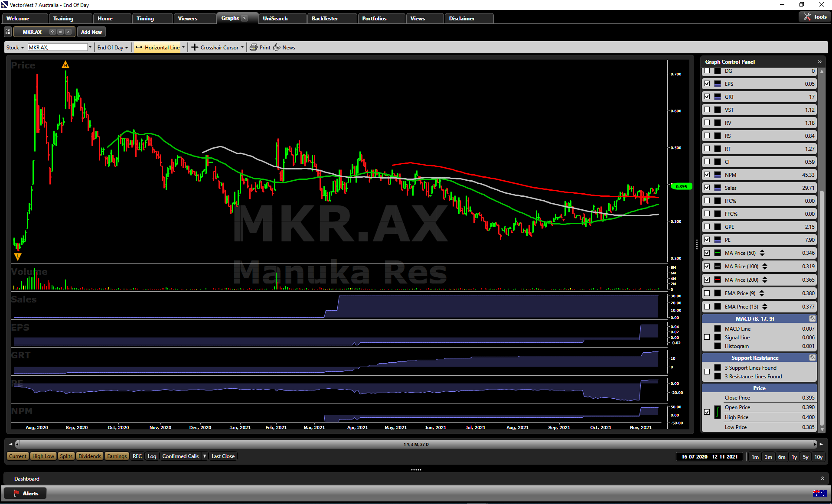Enable the RS graph checkbox

(707, 136)
